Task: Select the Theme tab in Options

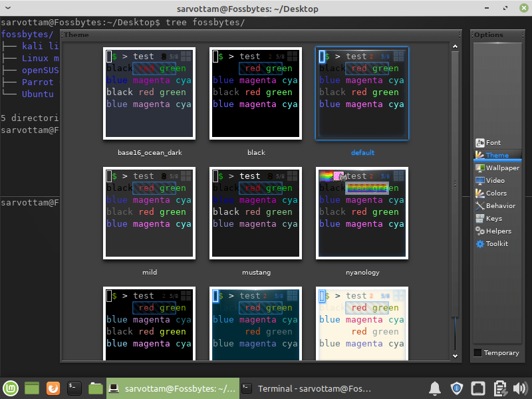Action: coord(497,155)
